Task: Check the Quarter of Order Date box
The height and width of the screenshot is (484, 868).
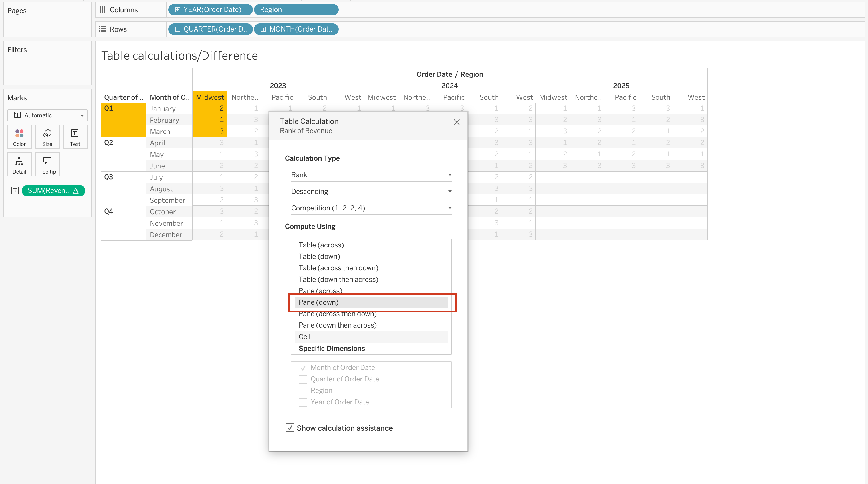Action: (x=303, y=379)
